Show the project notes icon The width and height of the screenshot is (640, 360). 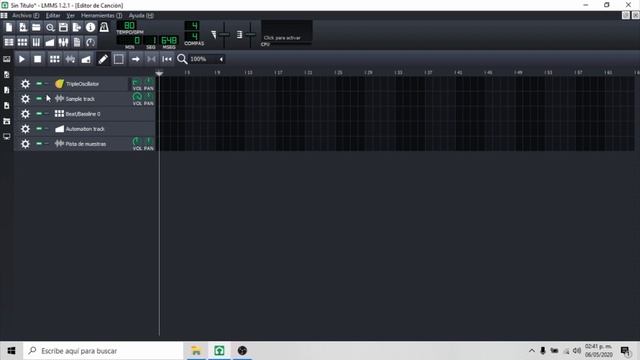(77, 42)
